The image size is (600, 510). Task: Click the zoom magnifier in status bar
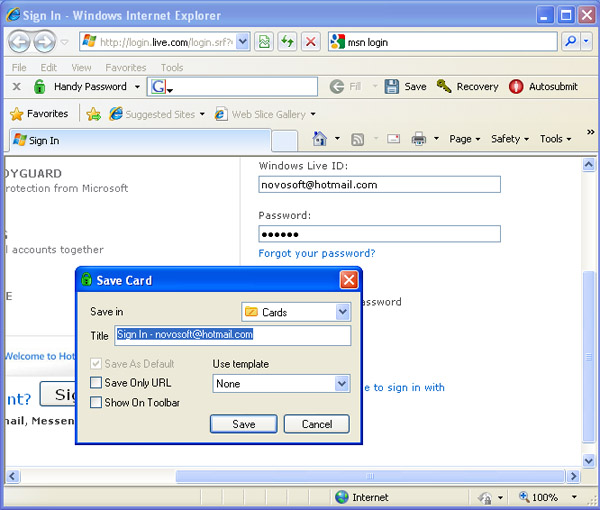524,497
